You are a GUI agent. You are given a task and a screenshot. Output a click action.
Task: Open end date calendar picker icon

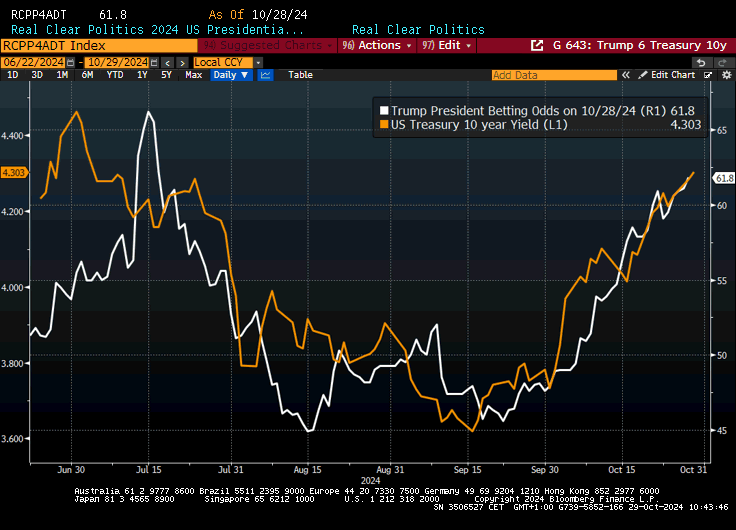point(154,62)
